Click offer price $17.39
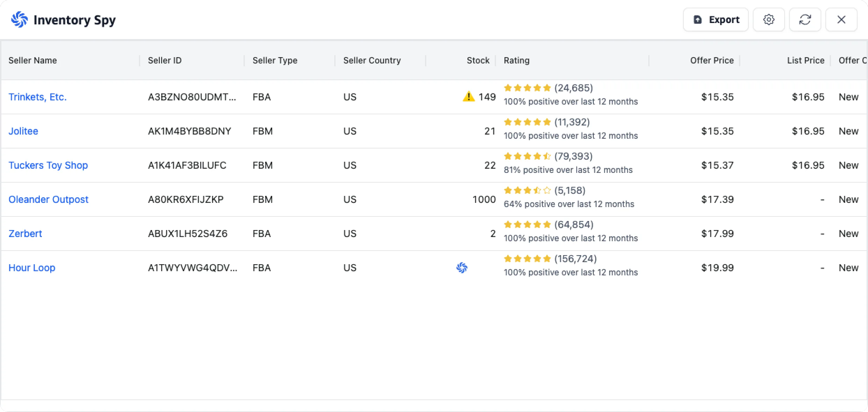 [x=717, y=199]
